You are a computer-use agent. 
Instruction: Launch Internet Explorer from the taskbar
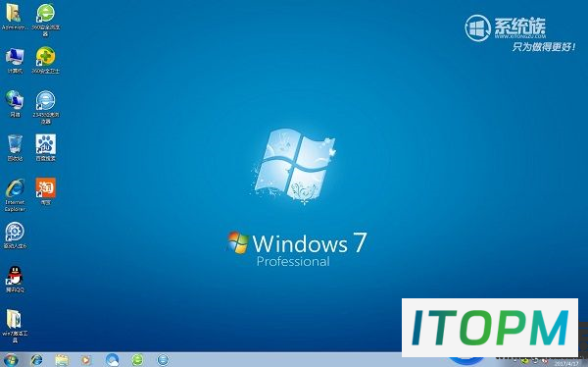click(37, 360)
